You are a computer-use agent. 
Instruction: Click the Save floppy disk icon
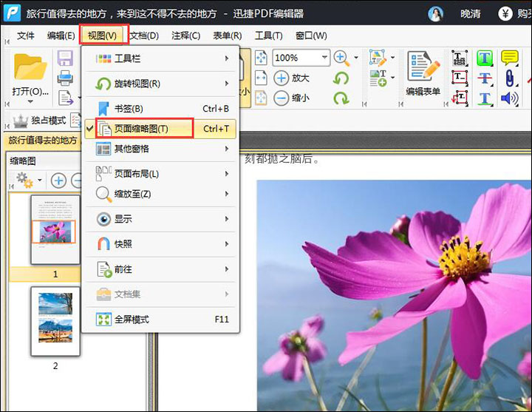tap(65, 58)
